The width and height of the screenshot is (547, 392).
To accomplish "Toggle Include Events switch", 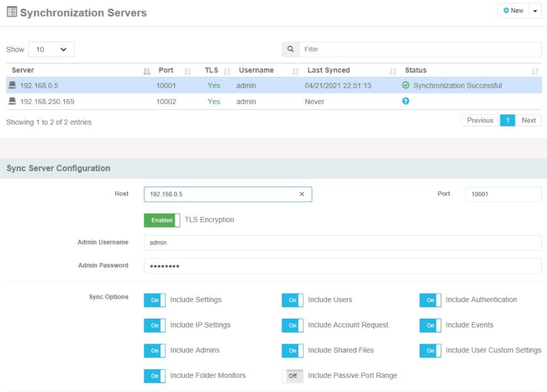I will click(430, 325).
